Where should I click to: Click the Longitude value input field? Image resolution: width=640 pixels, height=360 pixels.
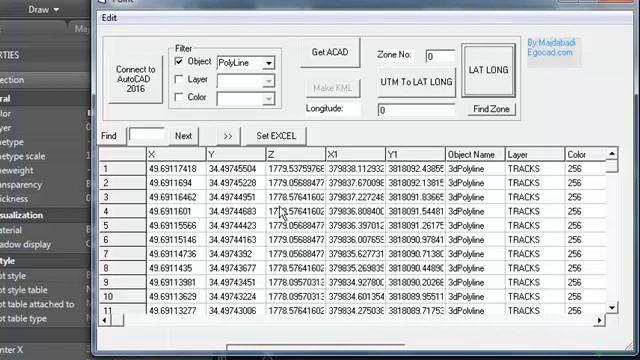click(x=416, y=110)
